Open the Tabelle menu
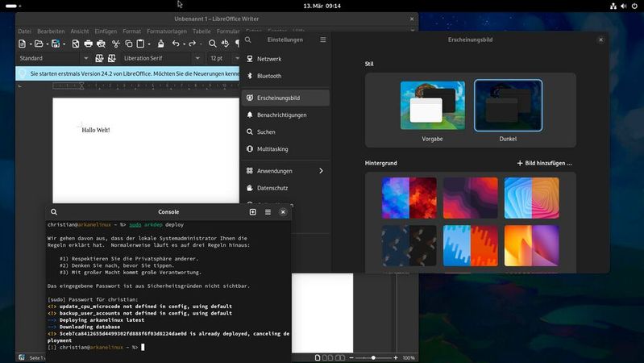 point(202,31)
